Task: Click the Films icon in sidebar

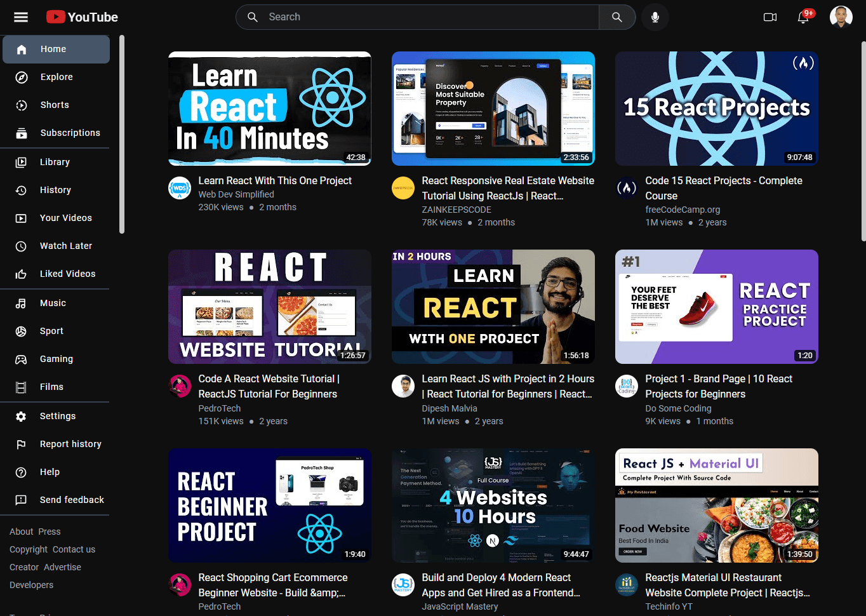Action: point(21,387)
